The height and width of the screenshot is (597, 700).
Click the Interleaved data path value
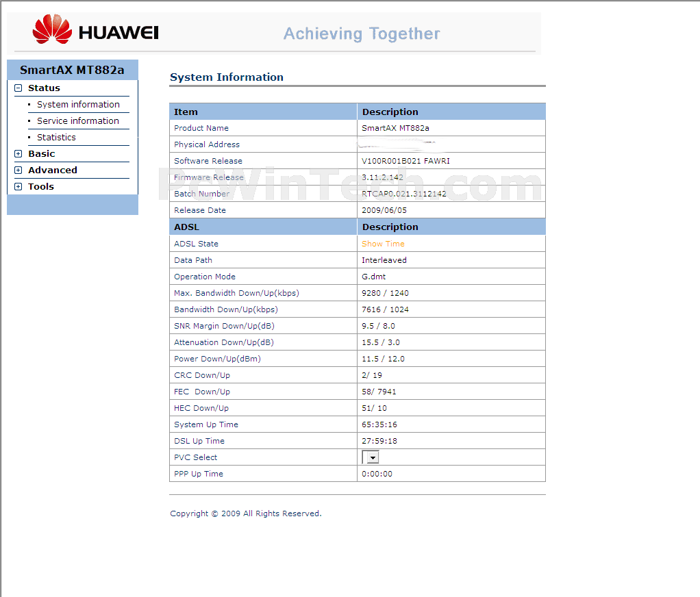coord(384,261)
